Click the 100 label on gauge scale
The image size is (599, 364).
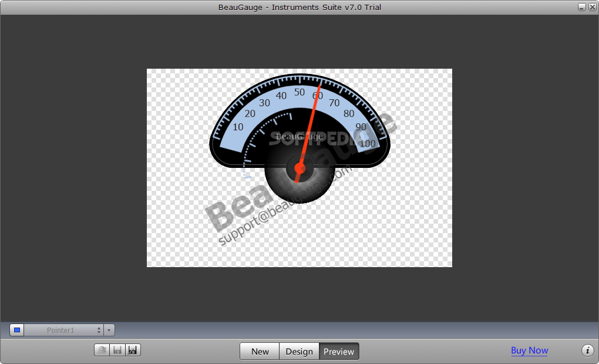(367, 144)
